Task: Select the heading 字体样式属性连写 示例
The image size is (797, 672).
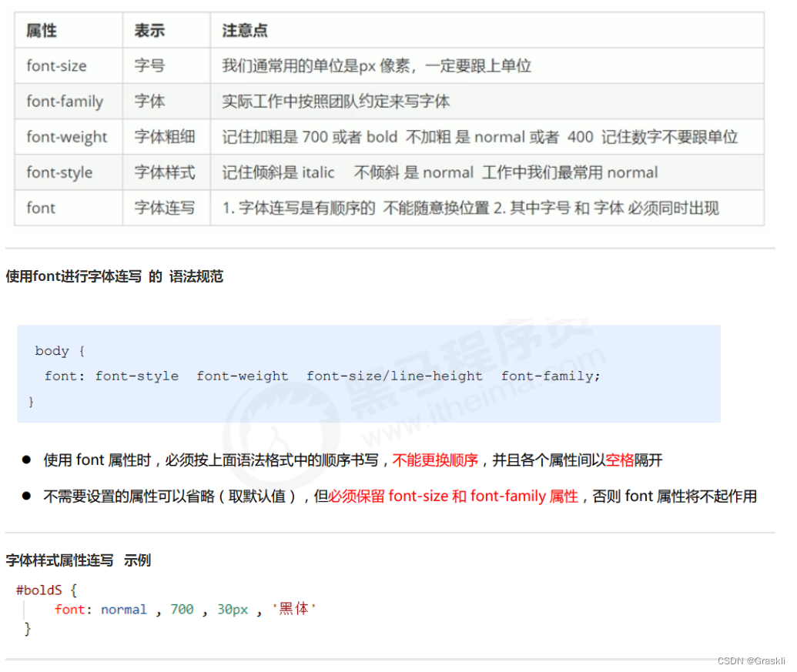Action: pyautogui.click(x=79, y=560)
